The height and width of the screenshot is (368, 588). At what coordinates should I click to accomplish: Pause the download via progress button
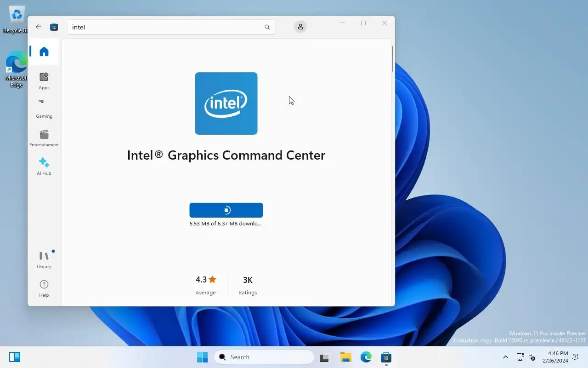226,210
